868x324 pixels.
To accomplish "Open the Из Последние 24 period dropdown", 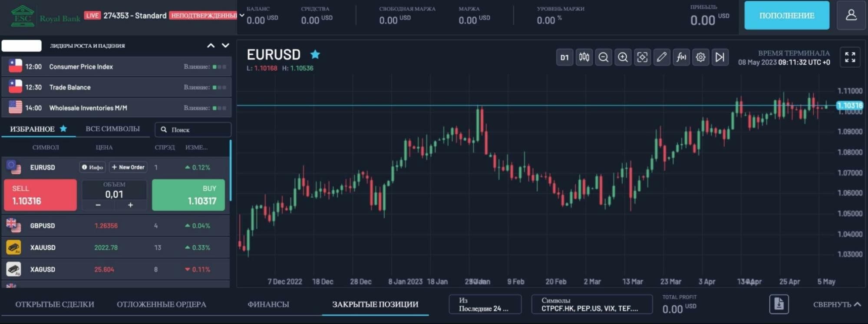I will (485, 304).
